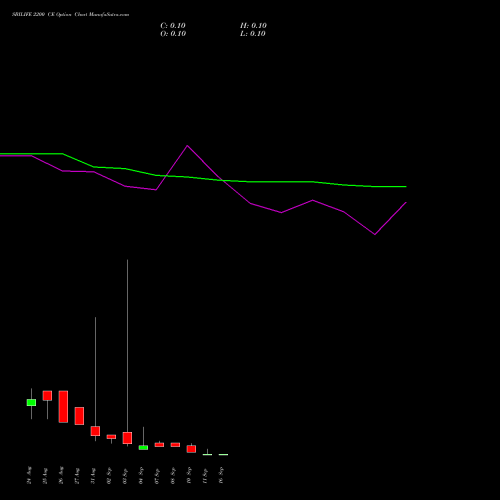Select the green candlestick body for 04 Sep
500x500 pixels.
[143, 448]
